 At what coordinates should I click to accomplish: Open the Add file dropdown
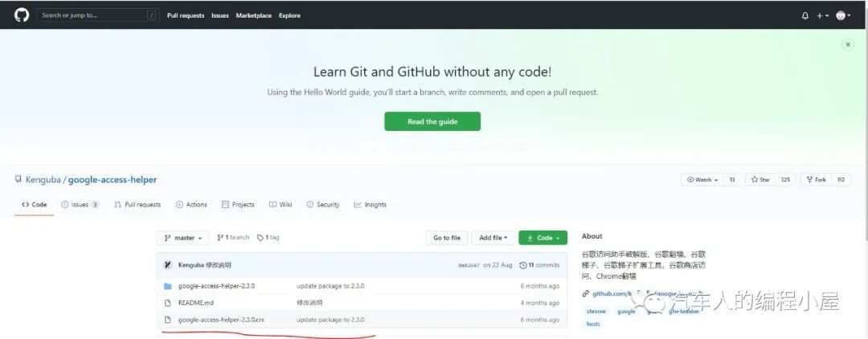coord(493,238)
